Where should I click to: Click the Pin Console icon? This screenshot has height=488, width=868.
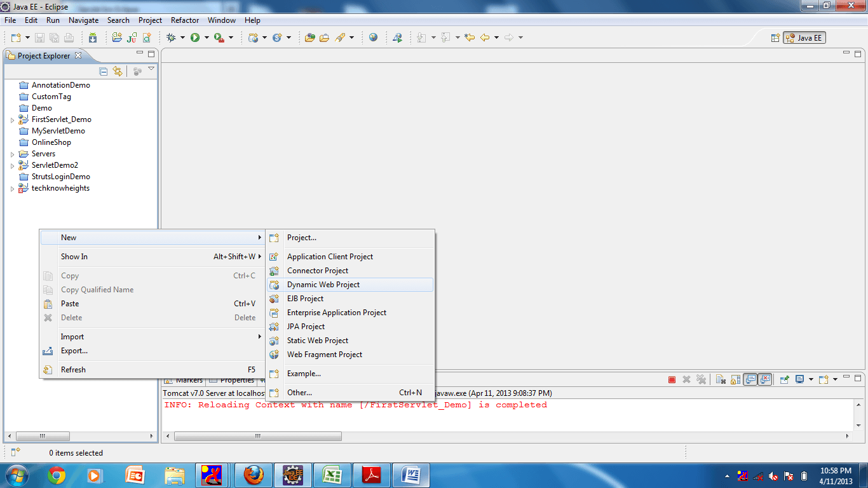785,379
